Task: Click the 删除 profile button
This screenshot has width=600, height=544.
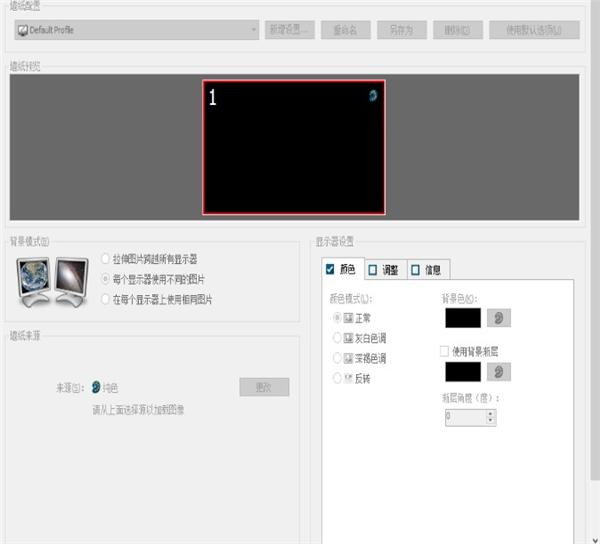Action: pos(458,30)
